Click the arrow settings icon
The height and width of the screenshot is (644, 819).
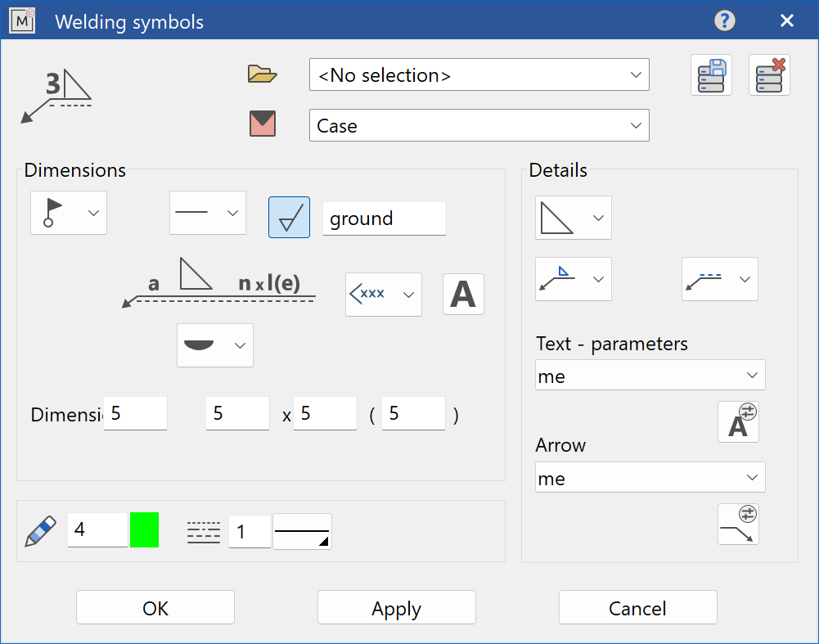738,525
